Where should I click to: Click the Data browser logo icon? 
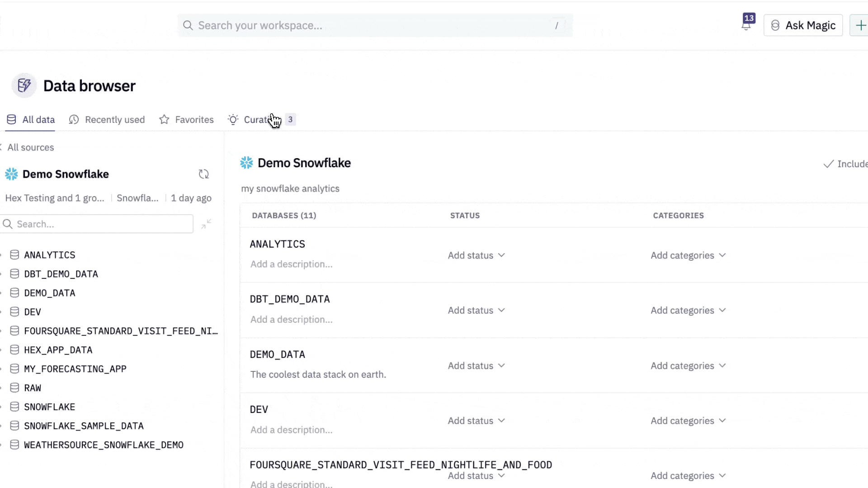click(x=24, y=85)
